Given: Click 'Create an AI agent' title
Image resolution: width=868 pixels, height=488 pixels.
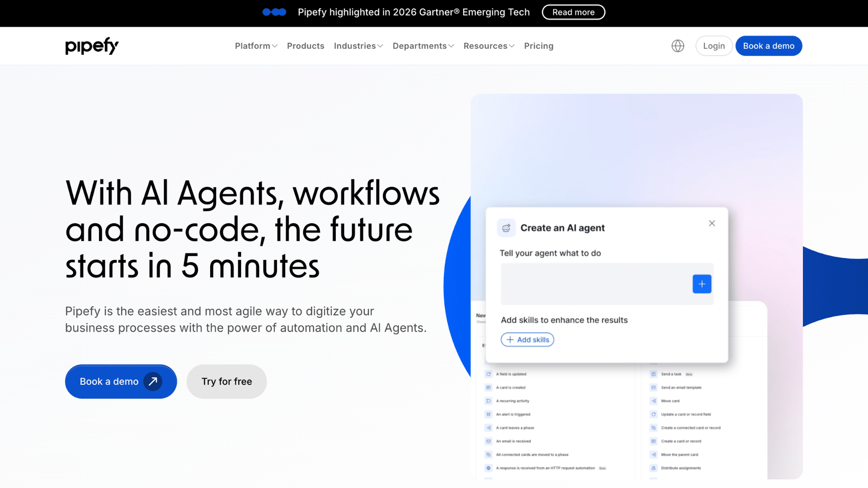Looking at the screenshot, I should pyautogui.click(x=562, y=228).
